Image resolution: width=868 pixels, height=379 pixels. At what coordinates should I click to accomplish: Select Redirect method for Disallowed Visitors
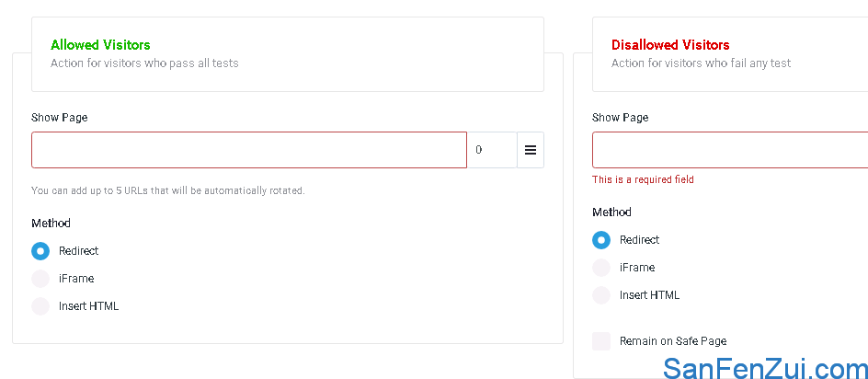coord(601,240)
